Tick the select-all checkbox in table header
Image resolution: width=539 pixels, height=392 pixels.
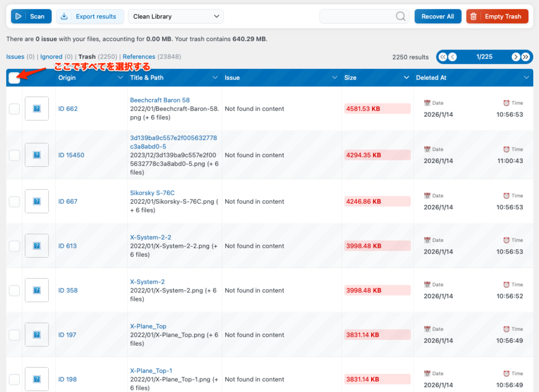pos(15,78)
